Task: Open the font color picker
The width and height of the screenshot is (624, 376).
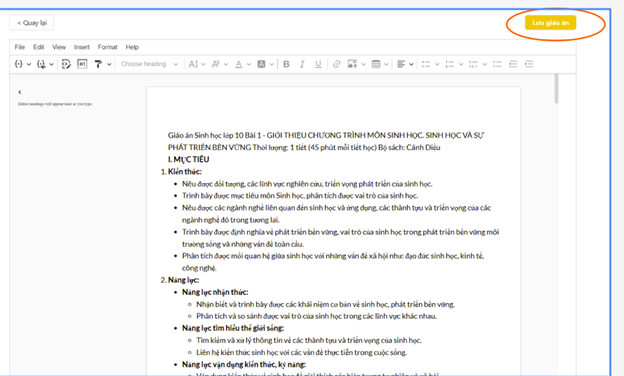Action: pos(243,64)
